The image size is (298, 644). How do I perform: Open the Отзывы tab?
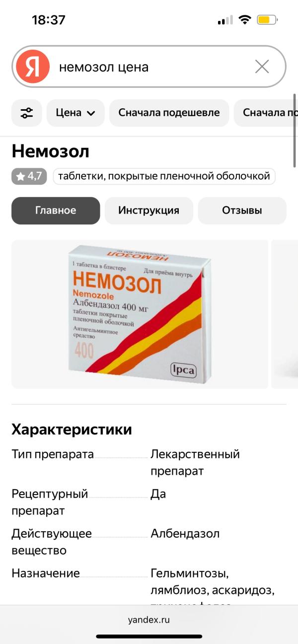242,211
